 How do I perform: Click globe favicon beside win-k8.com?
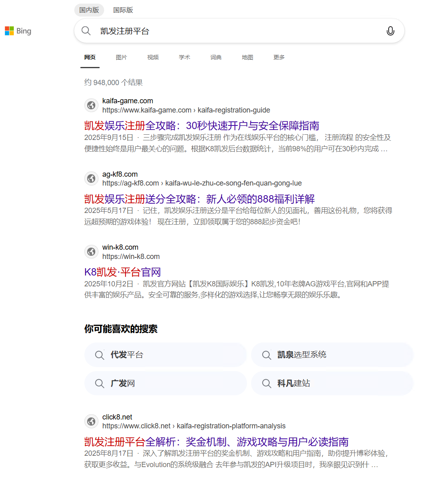click(x=91, y=252)
